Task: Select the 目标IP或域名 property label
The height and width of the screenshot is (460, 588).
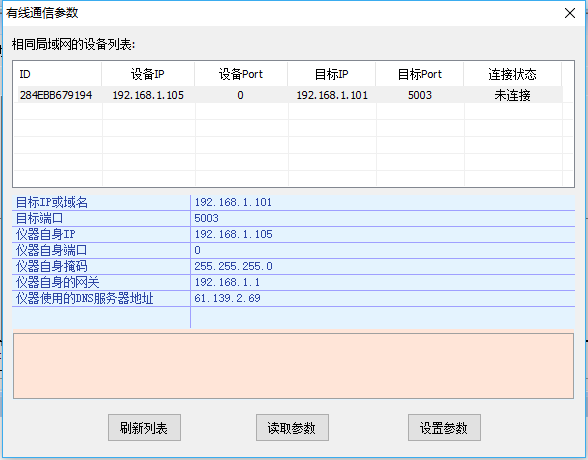Action: tap(101, 202)
